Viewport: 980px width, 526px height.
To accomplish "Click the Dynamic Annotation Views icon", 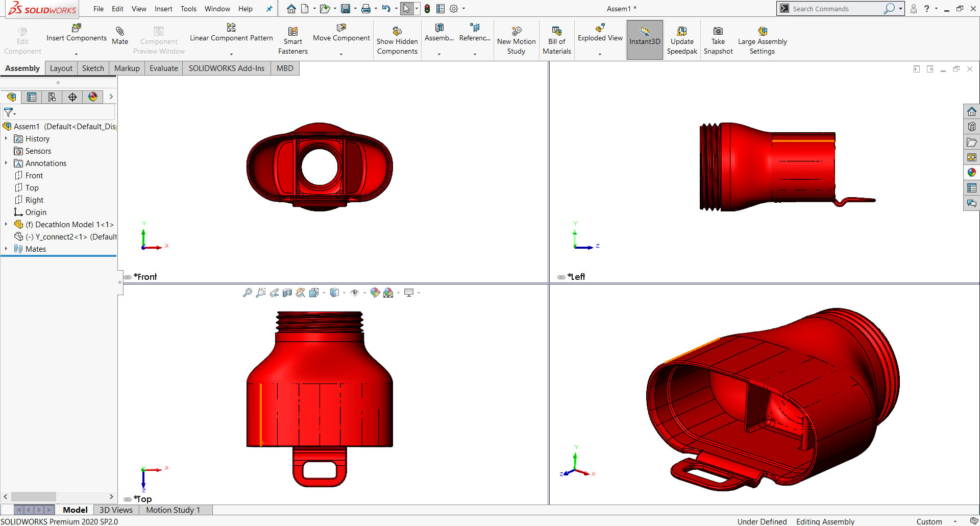I will coord(301,293).
